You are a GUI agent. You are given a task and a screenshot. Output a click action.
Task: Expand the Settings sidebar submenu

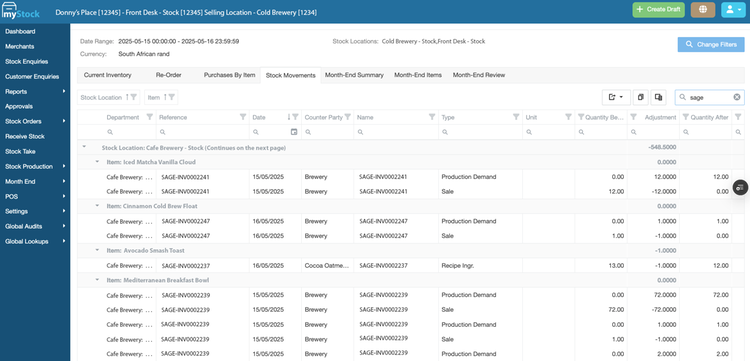(x=64, y=211)
